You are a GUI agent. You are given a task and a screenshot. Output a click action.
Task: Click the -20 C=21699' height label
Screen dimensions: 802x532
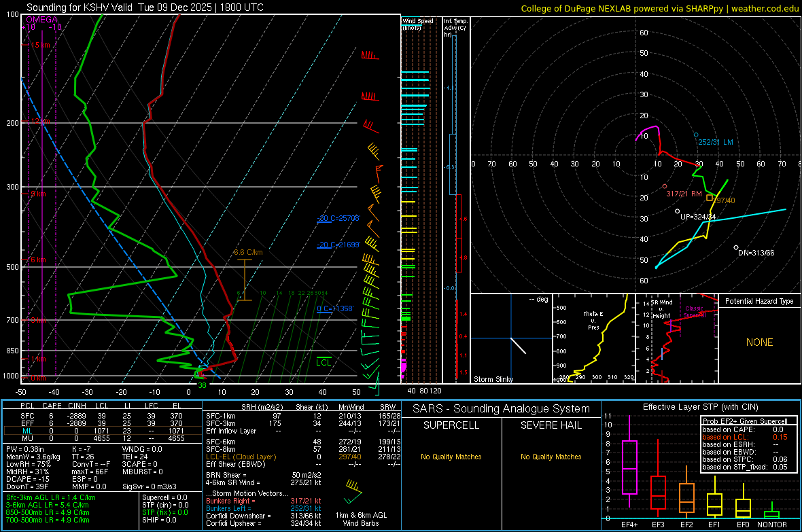(338, 245)
